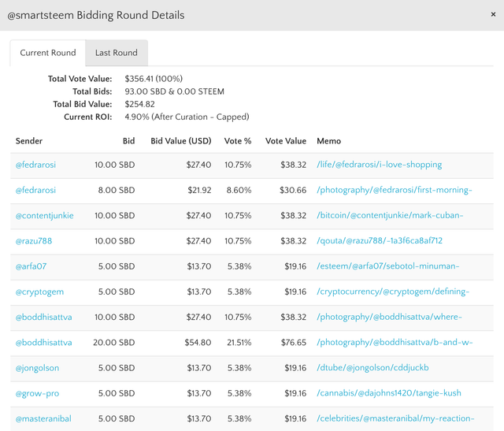504x431 pixels.
Task: Open the @contentjunkie sender profile
Action: point(45,216)
